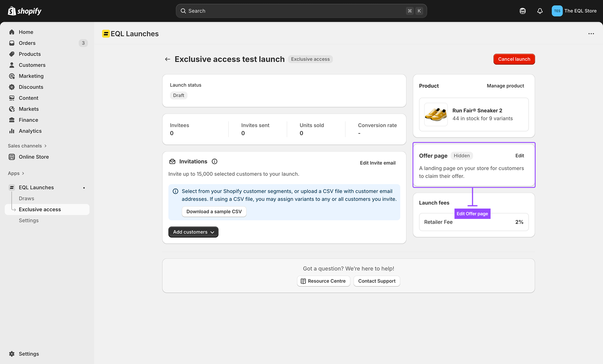The width and height of the screenshot is (603, 364).
Task: Click the Products tag icon
Action: coord(12,54)
